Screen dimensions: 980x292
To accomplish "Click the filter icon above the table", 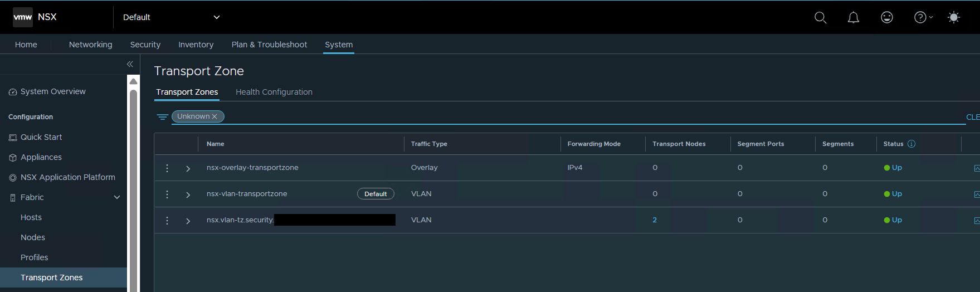I will (x=162, y=117).
